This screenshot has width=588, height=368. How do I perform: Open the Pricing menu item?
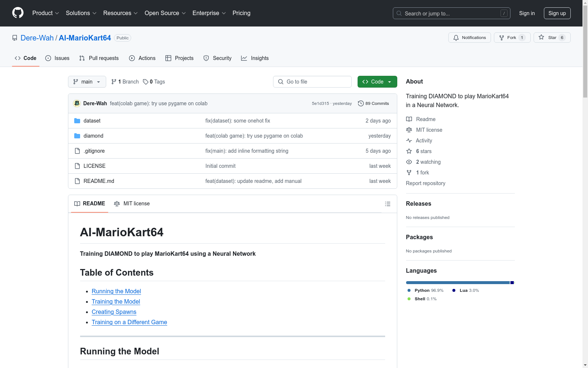point(241,13)
